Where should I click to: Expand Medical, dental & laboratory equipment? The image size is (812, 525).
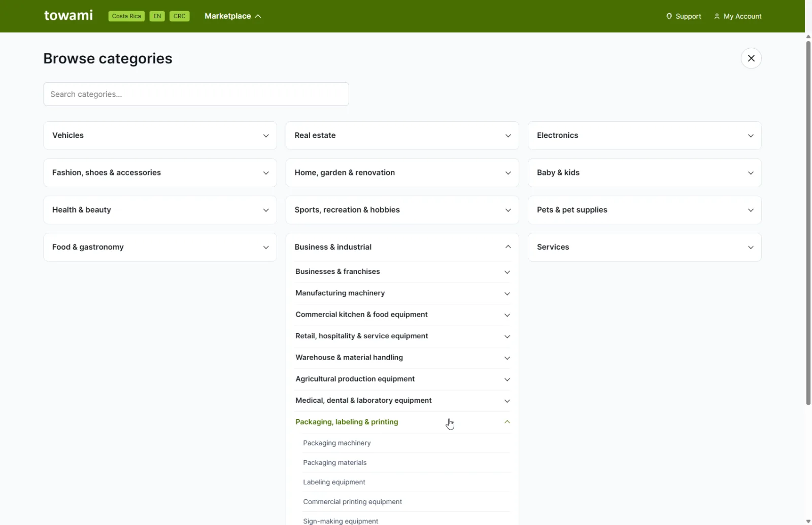tap(402, 401)
